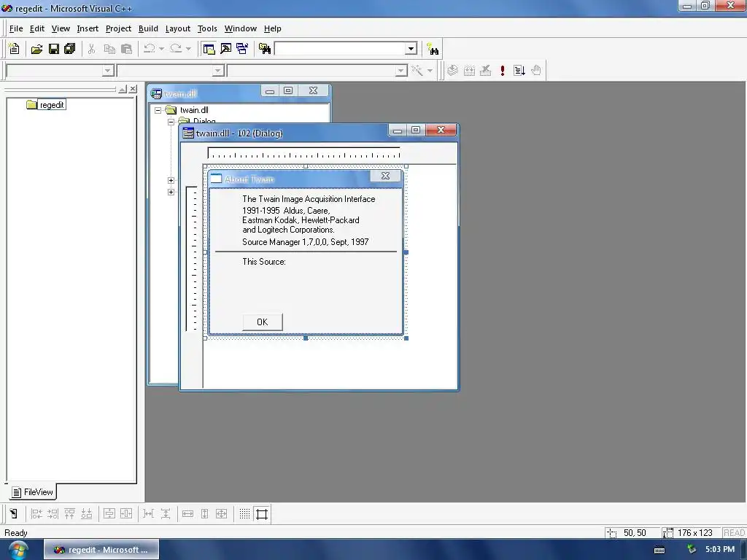The height and width of the screenshot is (560, 747).
Task: Open the Edit menu
Action: click(36, 28)
